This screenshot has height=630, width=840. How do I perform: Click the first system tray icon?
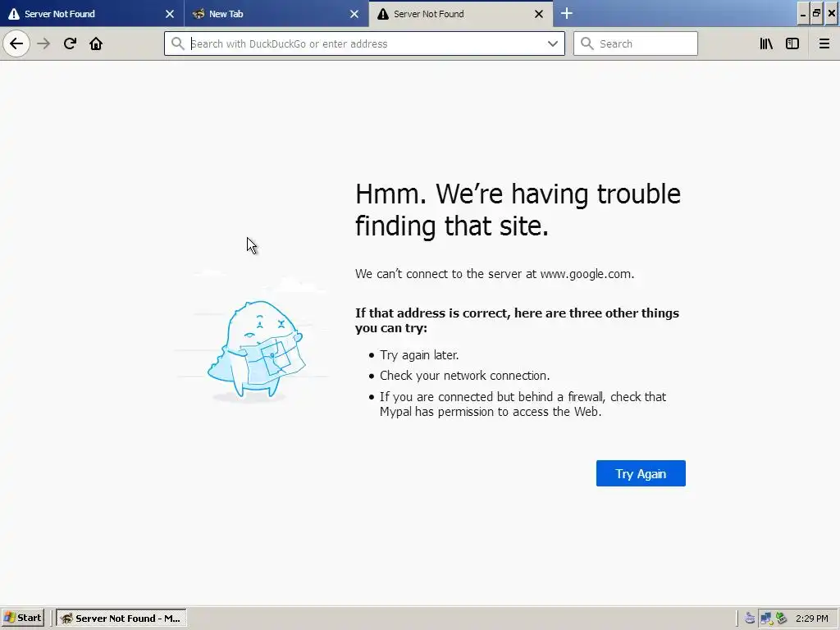pos(750,619)
